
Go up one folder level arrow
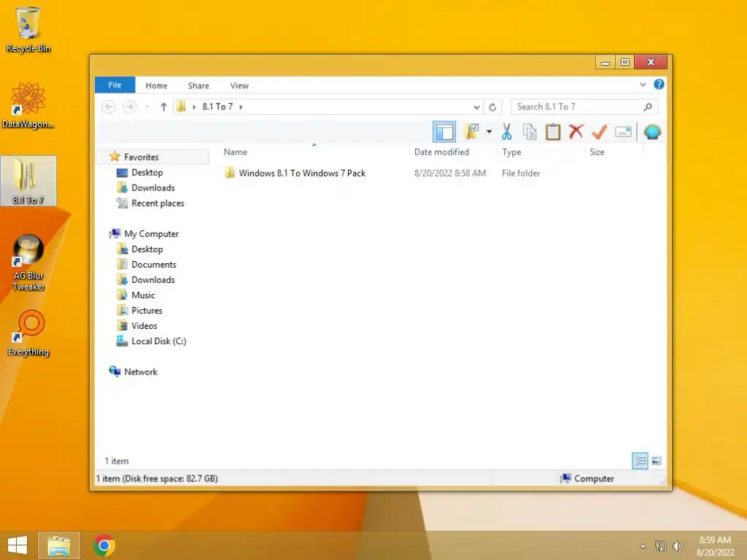tap(163, 107)
